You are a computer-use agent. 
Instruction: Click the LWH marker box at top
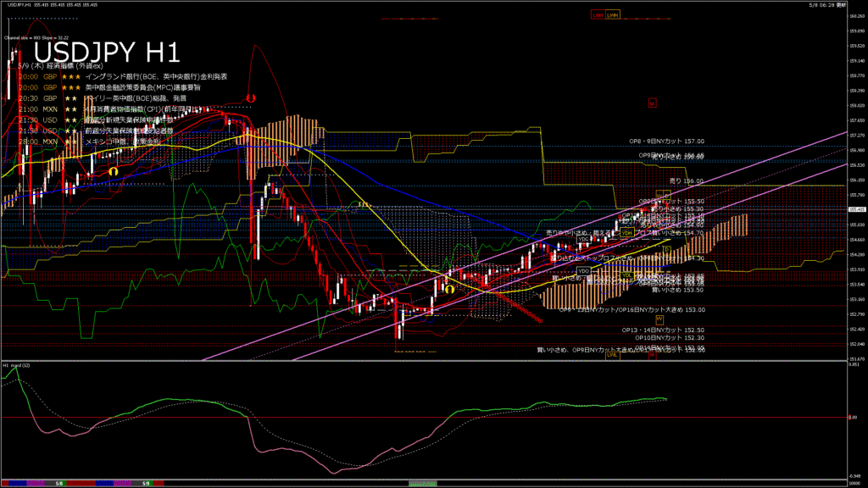point(612,15)
